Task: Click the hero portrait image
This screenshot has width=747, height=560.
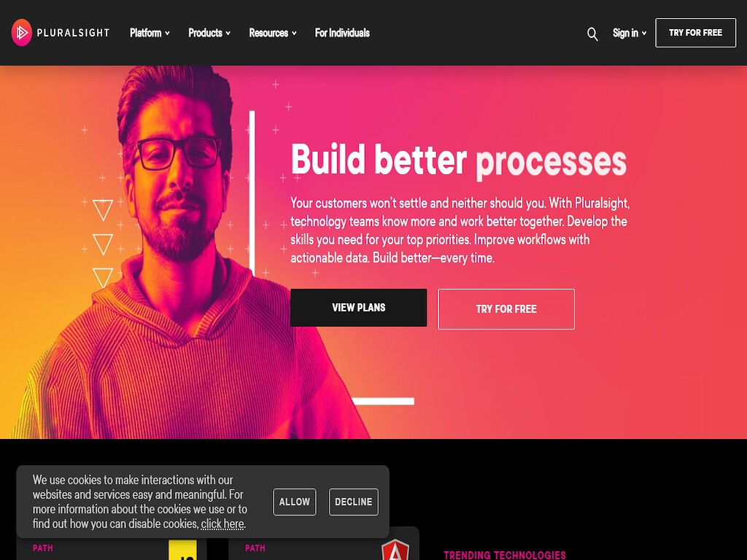Action: tap(186, 252)
